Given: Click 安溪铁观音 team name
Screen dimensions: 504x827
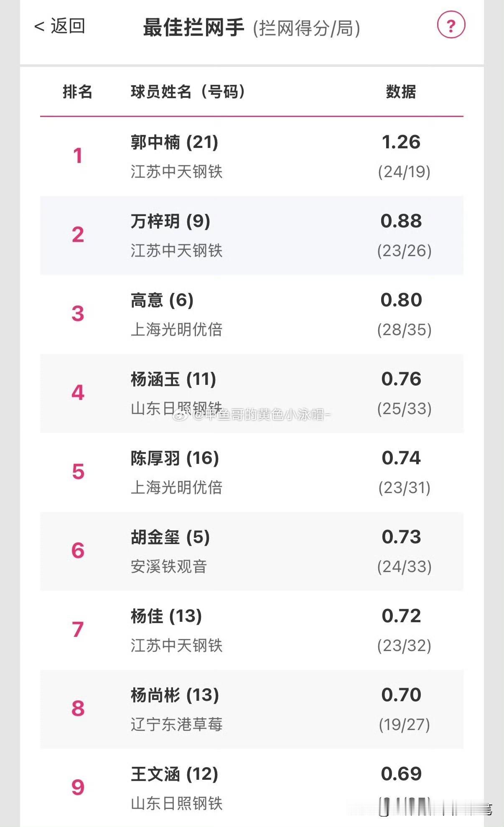Looking at the screenshot, I should point(169,566).
